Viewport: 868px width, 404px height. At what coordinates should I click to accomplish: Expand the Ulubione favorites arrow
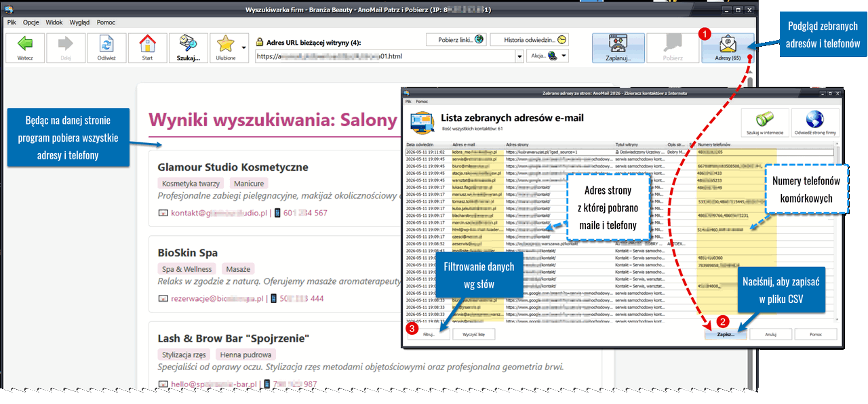243,48
